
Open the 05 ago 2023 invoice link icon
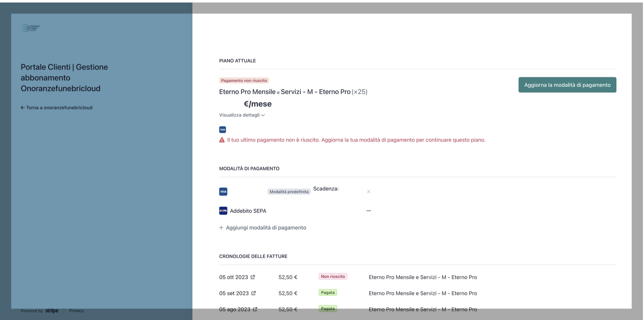tap(255, 309)
